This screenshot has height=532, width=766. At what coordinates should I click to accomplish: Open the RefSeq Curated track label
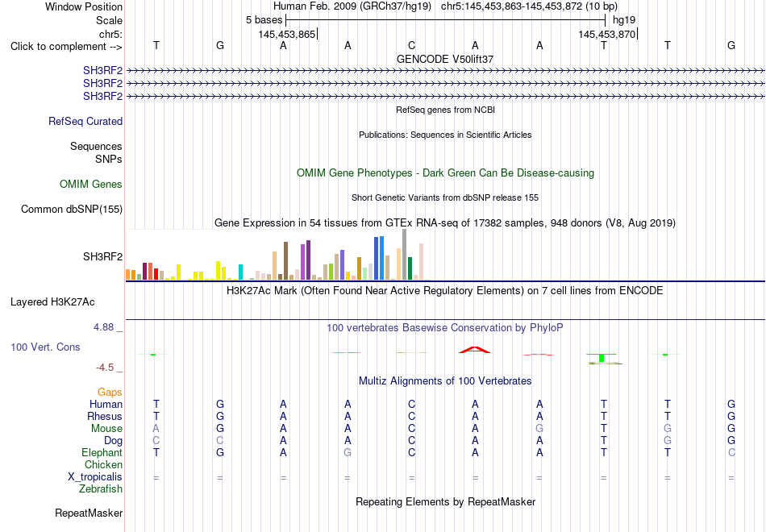pyautogui.click(x=85, y=121)
